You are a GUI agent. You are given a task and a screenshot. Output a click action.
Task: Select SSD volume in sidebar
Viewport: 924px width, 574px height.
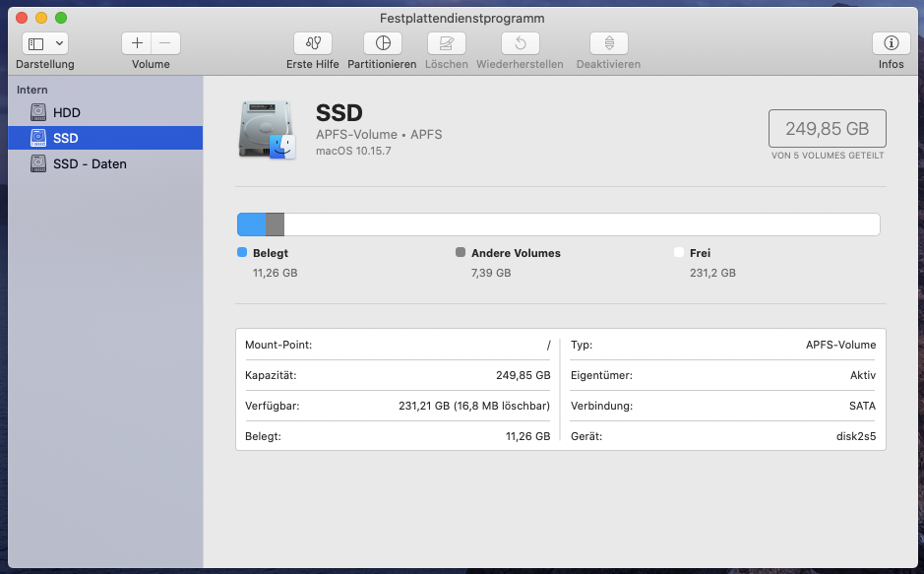point(66,138)
